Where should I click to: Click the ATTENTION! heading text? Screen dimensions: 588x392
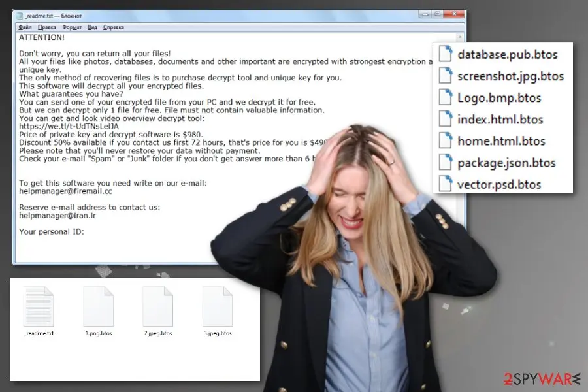tap(42, 37)
